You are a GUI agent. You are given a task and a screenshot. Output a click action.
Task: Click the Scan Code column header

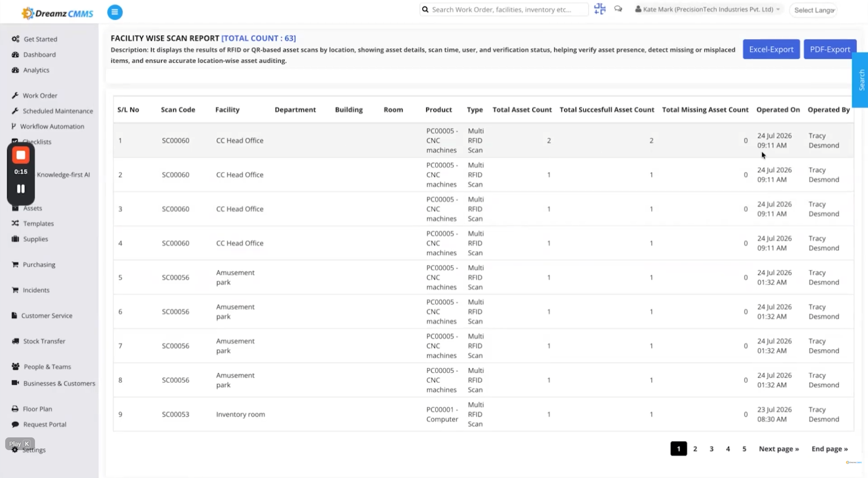(178, 110)
